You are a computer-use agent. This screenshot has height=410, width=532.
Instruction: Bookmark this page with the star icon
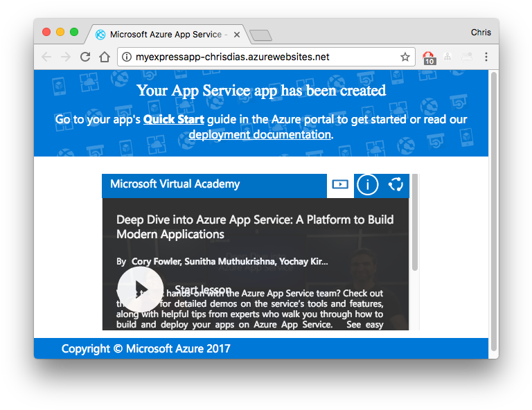[x=405, y=57]
